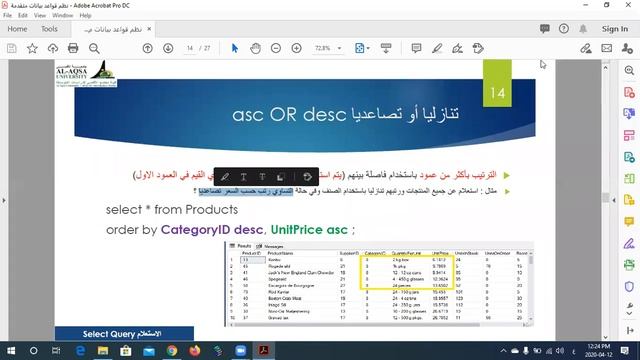640x360 pixels.
Task: Click the strikethrough text icon in floating toolbar
Action: [x=262, y=177]
